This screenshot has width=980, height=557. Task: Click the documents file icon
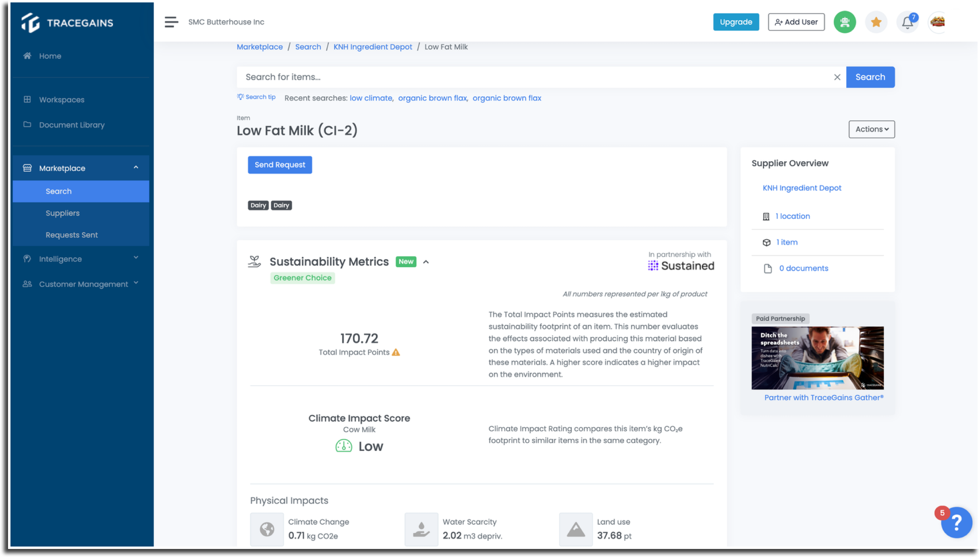coord(768,268)
